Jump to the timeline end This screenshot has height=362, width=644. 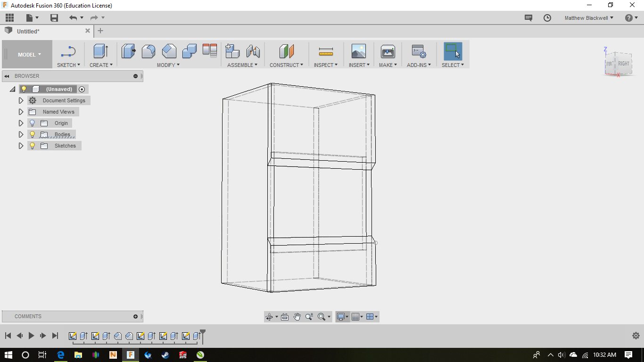coord(55,336)
